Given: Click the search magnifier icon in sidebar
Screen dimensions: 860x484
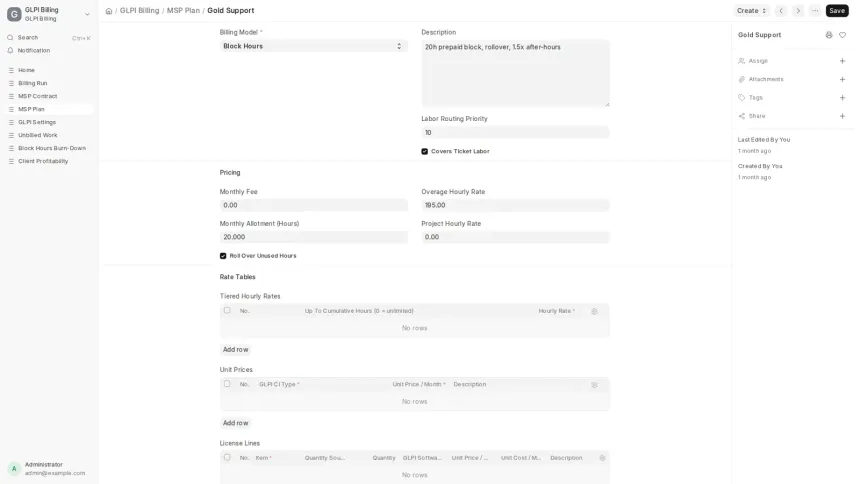Looking at the screenshot, I should (x=10, y=37).
